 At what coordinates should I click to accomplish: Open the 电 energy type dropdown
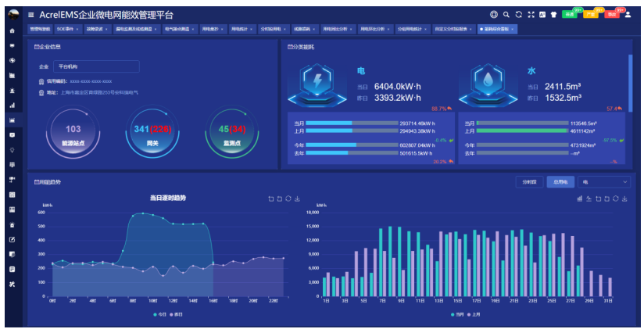coord(604,182)
